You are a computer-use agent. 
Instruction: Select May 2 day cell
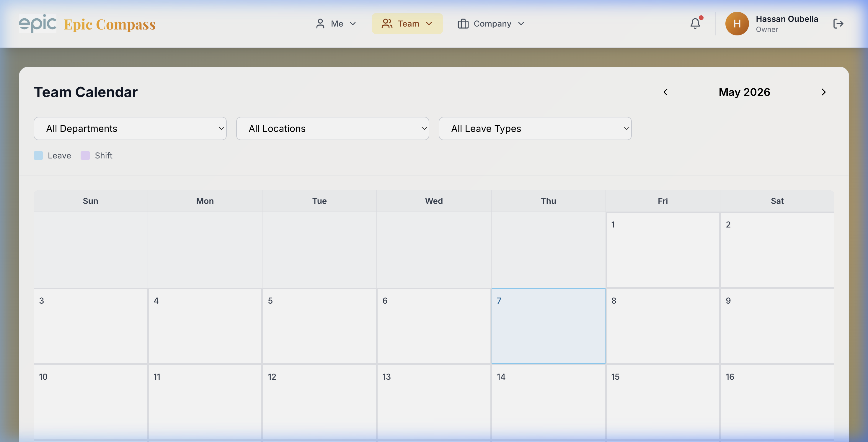[x=777, y=250]
